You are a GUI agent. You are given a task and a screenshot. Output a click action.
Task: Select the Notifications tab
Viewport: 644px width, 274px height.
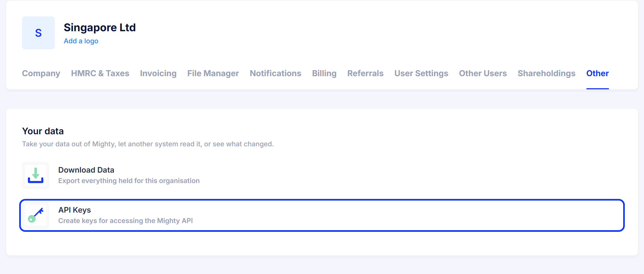click(275, 73)
